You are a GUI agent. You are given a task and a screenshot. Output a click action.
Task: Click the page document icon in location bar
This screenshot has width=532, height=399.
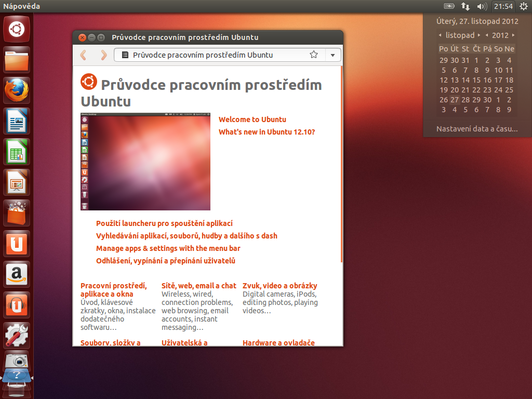click(x=125, y=55)
